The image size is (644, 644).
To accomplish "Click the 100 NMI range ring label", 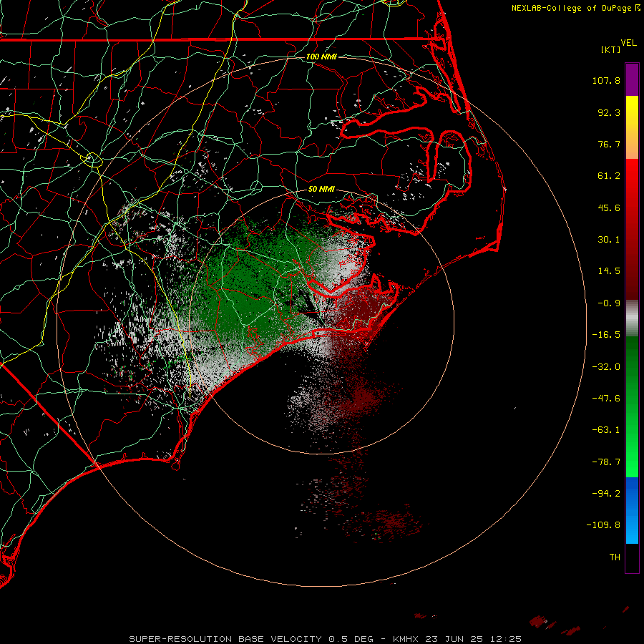I will coord(321,57).
